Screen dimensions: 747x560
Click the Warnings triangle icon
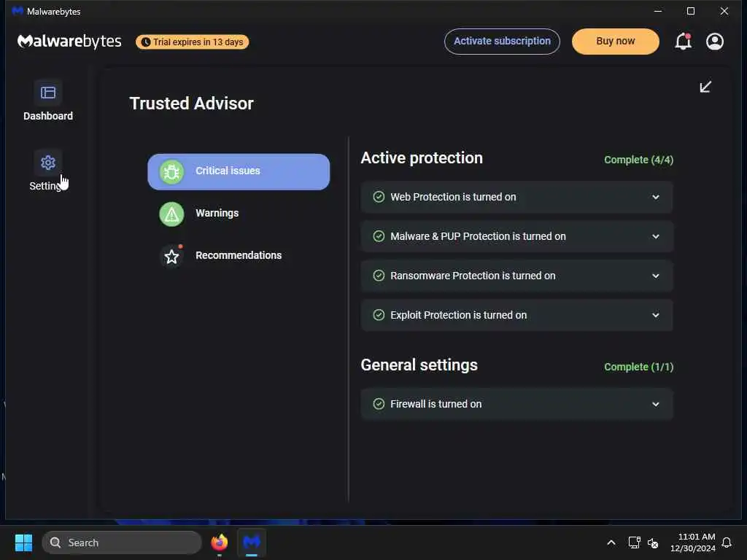coord(171,214)
